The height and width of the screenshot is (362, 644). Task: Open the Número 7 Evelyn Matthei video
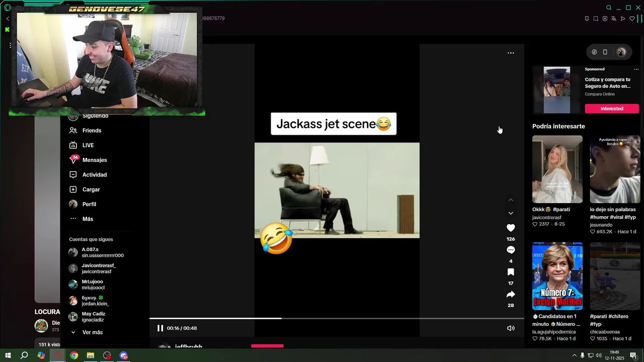tap(557, 276)
